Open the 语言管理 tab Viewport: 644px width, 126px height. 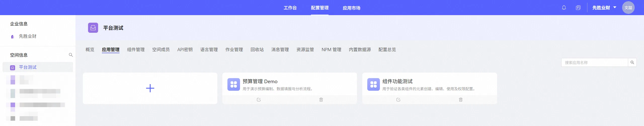[209, 50]
